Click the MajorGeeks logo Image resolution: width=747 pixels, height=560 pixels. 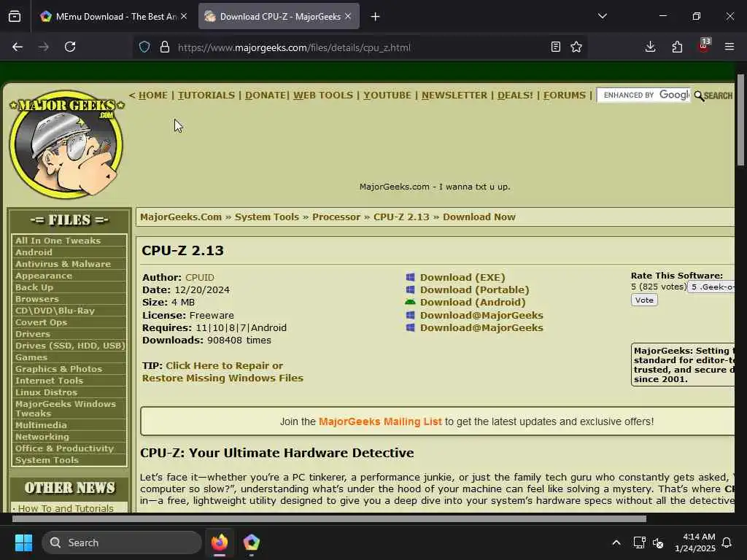(x=67, y=144)
